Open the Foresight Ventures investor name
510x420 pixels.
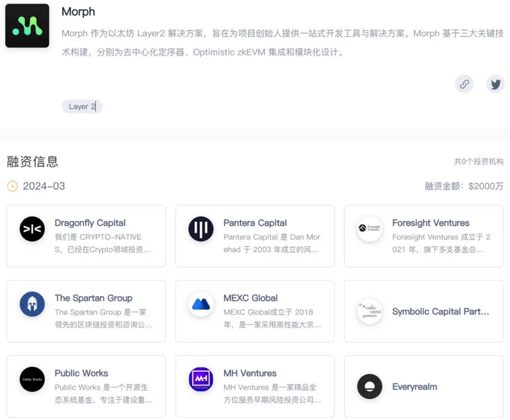coord(430,223)
